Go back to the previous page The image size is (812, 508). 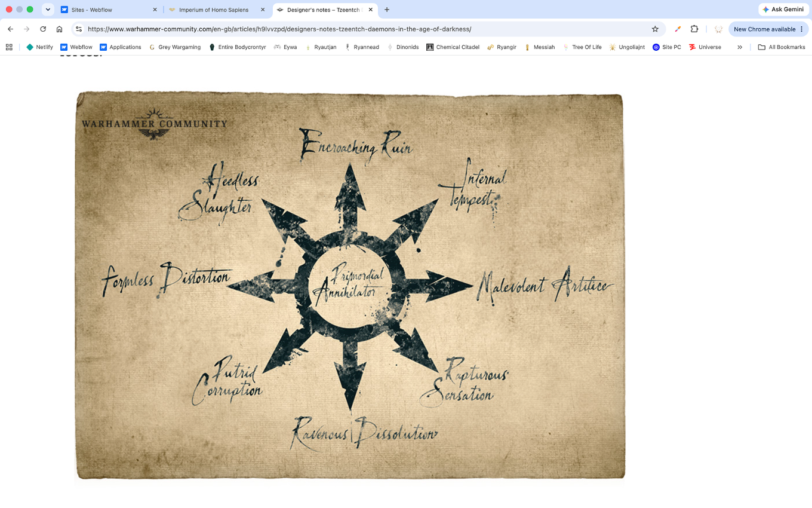pyautogui.click(x=10, y=29)
